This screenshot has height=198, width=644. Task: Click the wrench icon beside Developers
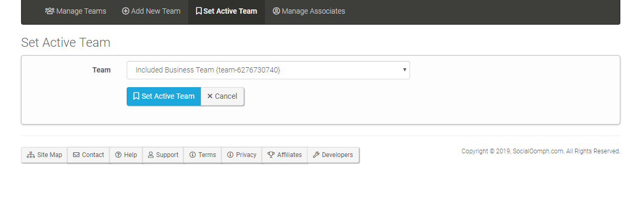click(x=316, y=155)
